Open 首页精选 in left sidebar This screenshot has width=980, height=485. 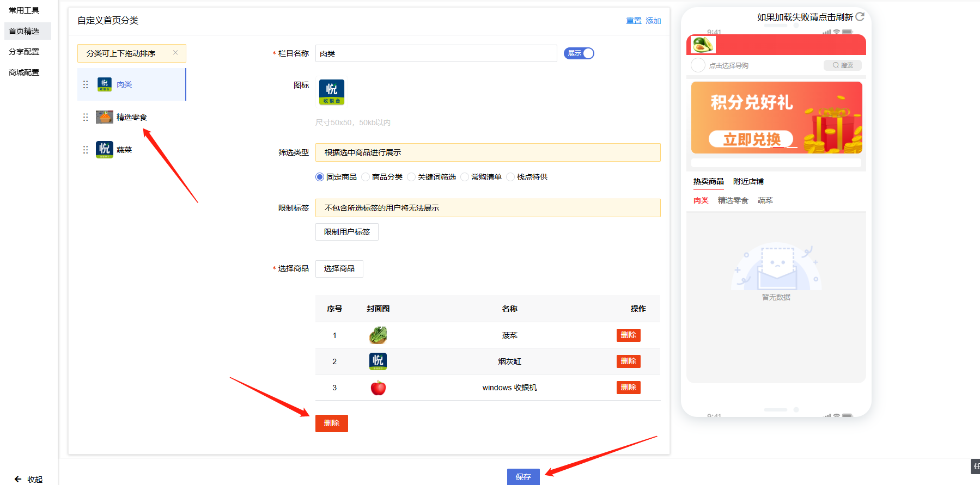[25, 31]
